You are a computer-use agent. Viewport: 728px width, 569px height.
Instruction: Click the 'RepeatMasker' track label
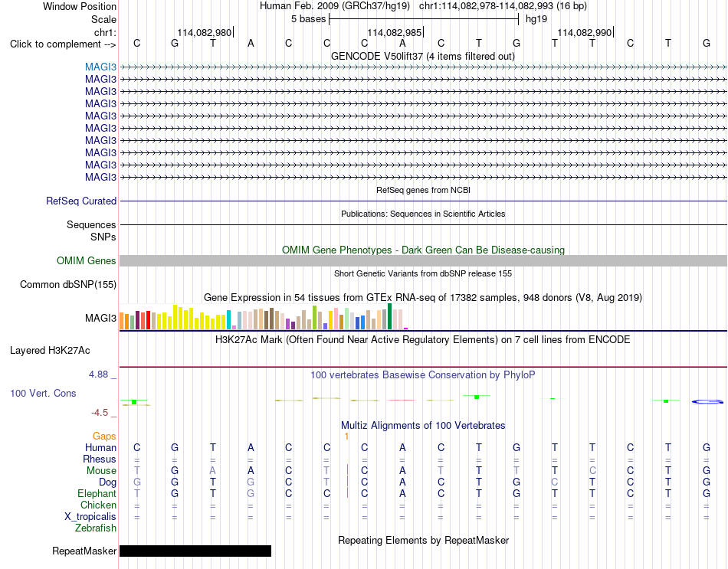point(84,551)
